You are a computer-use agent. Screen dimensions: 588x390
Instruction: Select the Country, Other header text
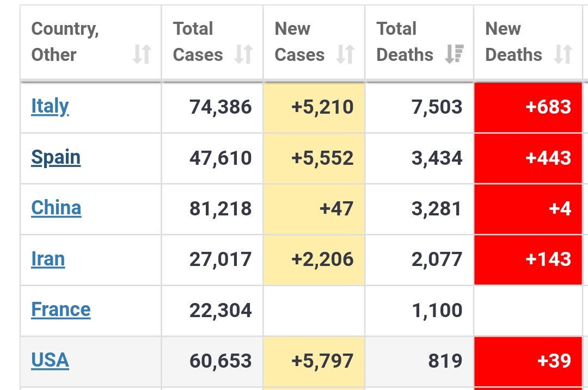pos(65,41)
